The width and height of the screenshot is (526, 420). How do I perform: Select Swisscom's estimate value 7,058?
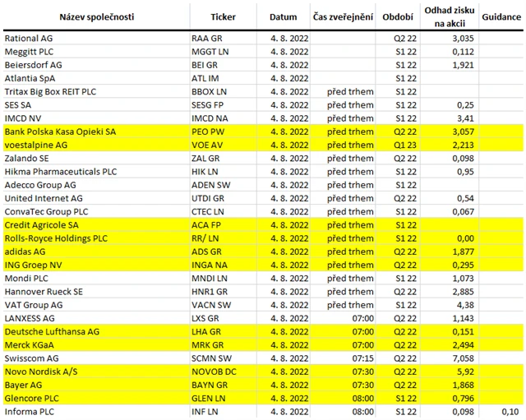click(x=464, y=358)
